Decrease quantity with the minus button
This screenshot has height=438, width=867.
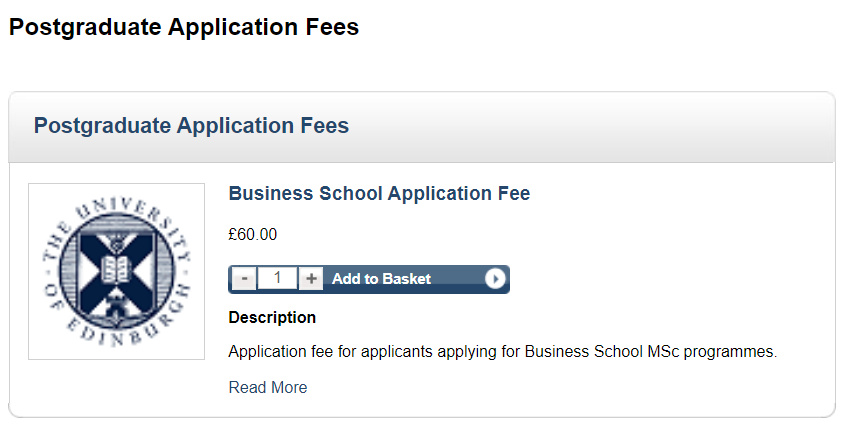click(x=243, y=279)
